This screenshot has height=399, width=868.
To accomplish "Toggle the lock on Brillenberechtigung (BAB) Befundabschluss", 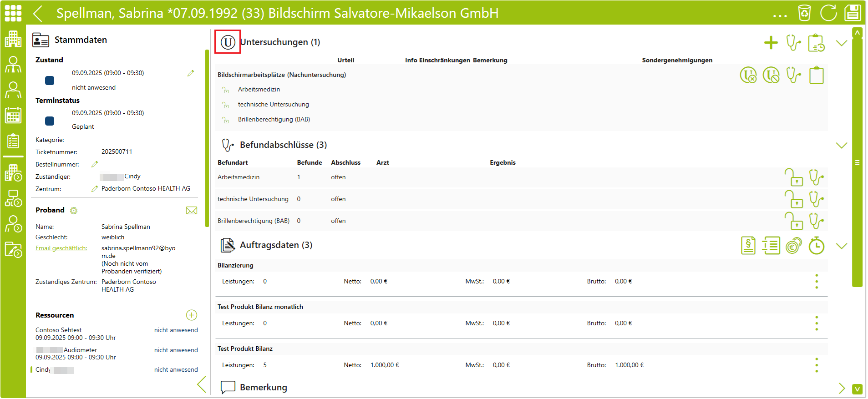I will tap(793, 221).
